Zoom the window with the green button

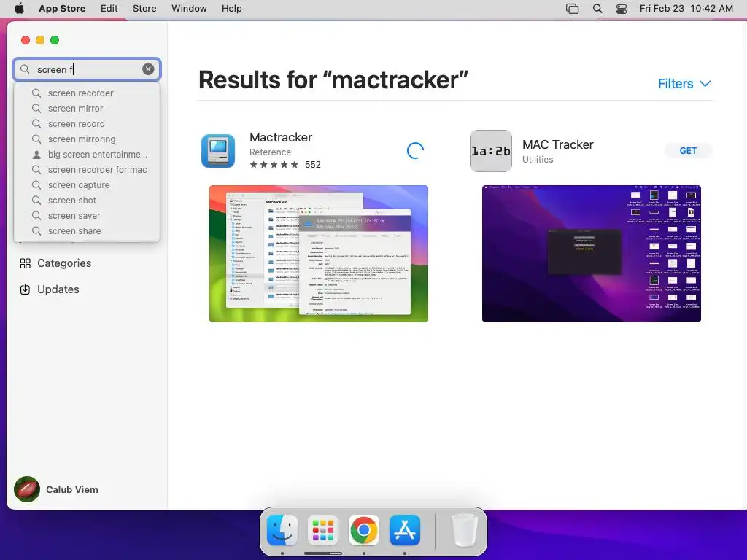[55, 40]
